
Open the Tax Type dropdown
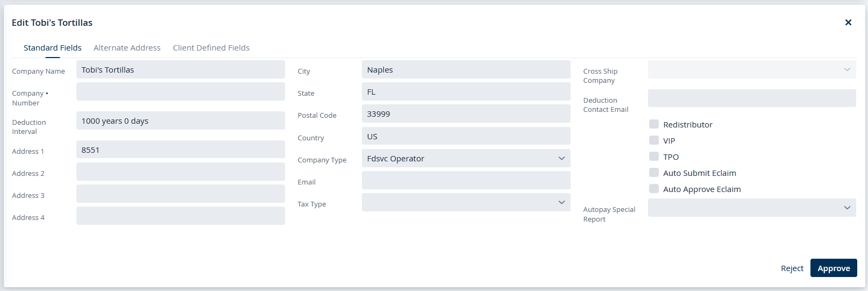coord(466,202)
